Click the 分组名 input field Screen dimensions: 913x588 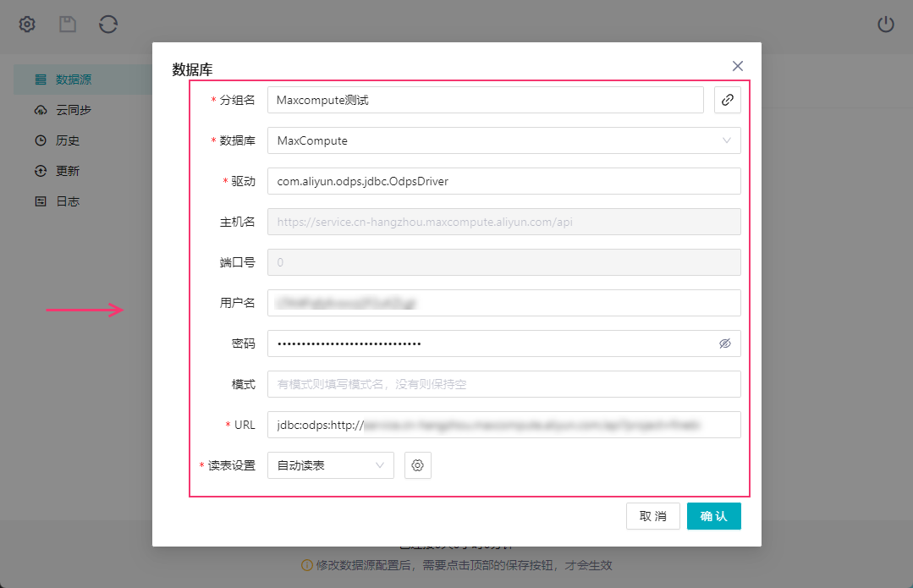click(486, 100)
